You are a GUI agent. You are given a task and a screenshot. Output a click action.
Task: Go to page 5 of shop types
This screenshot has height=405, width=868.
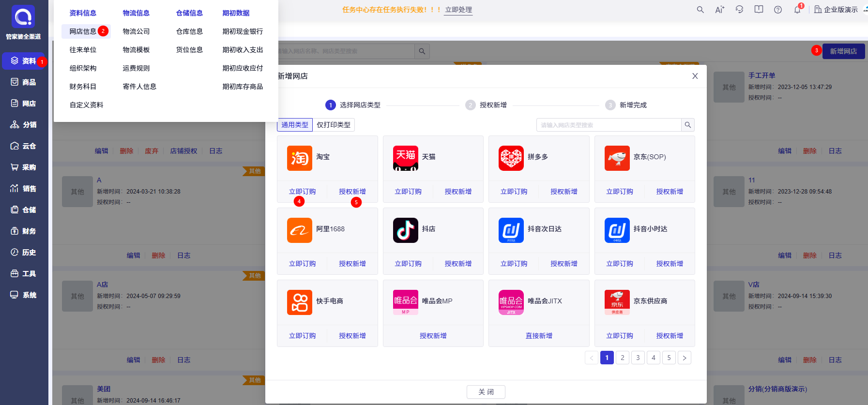point(669,358)
